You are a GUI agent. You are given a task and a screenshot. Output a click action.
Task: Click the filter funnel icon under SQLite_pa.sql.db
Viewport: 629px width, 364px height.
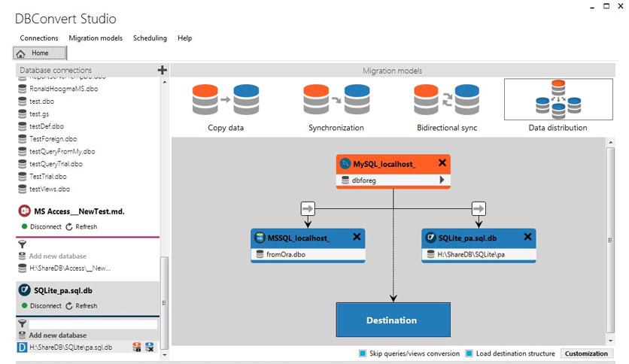tap(23, 323)
